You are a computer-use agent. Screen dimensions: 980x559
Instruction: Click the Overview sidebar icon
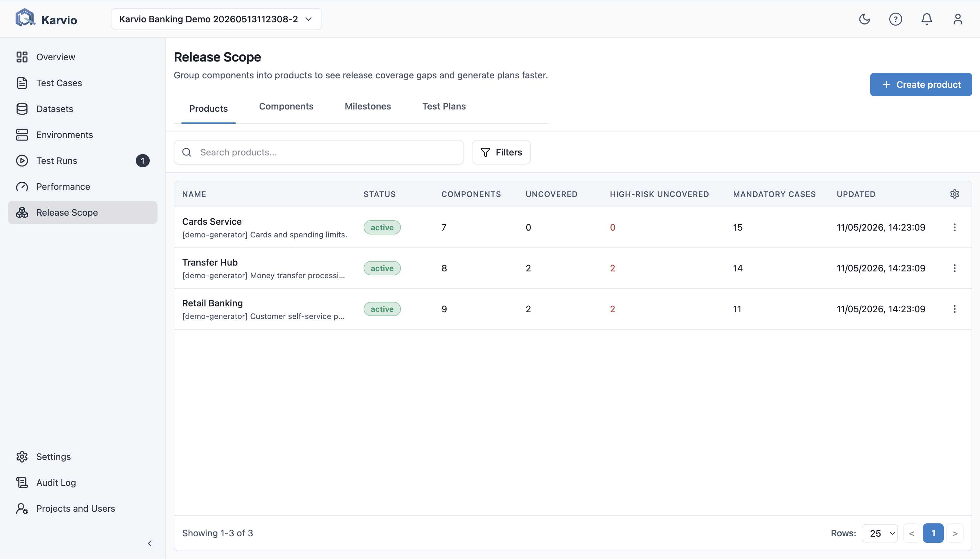tap(22, 57)
